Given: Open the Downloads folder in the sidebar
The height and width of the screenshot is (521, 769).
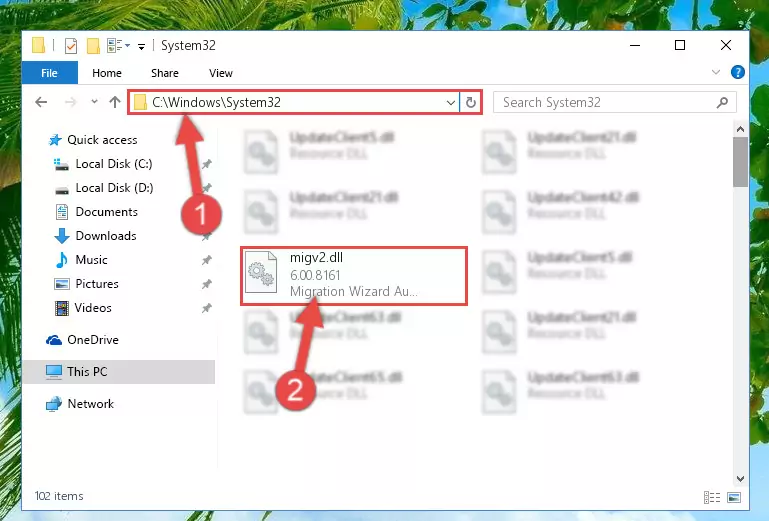Looking at the screenshot, I should click(106, 236).
